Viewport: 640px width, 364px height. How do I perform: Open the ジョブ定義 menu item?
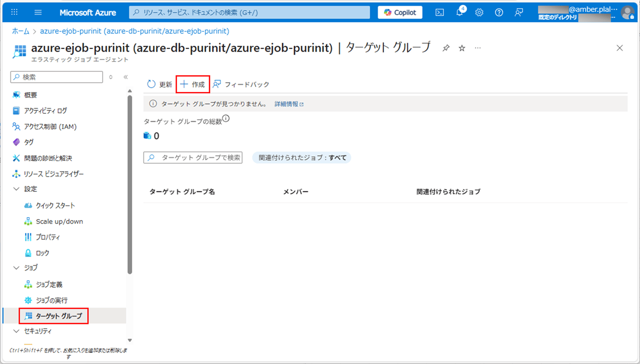point(49,284)
